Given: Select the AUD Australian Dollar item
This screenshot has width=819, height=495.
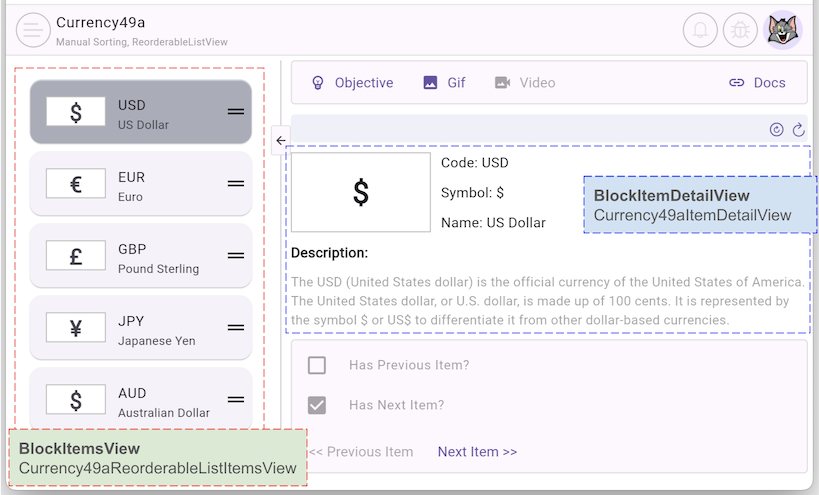Looking at the screenshot, I should pyautogui.click(x=140, y=400).
